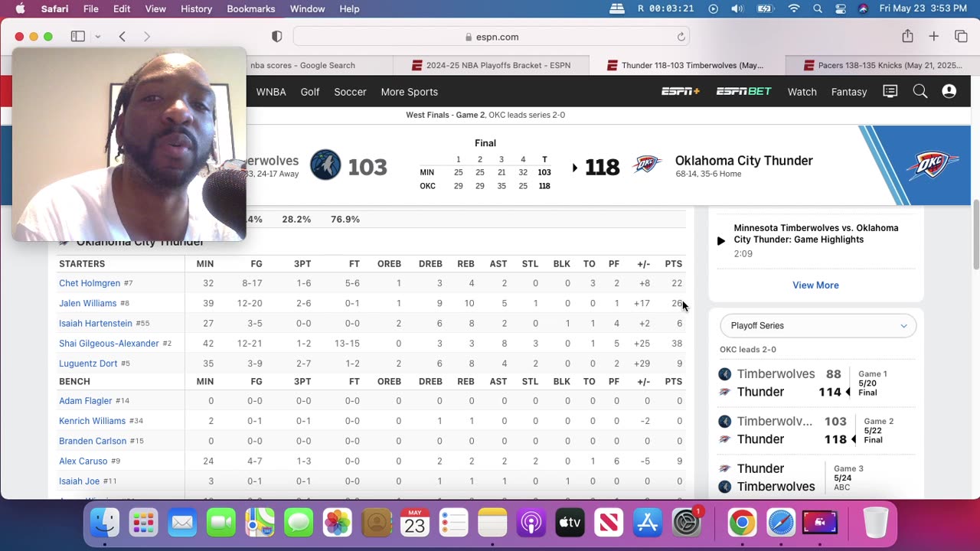The height and width of the screenshot is (551, 980).
Task: Click the View More link
Action: [x=815, y=285]
